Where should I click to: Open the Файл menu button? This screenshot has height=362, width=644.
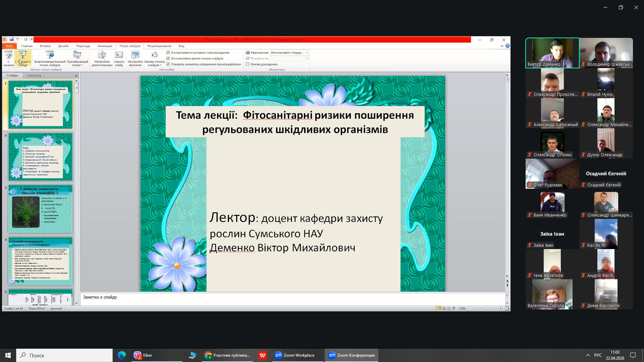tap(9, 46)
